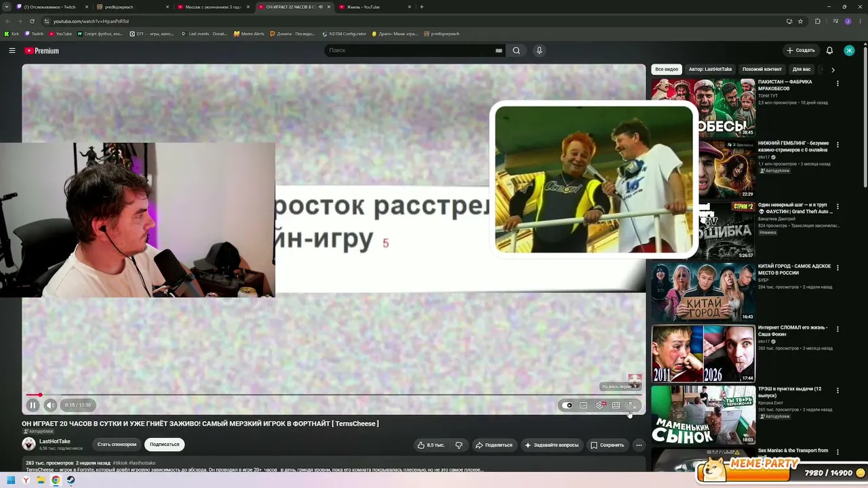The width and height of the screenshot is (868, 488).
Task: Focus the YouTube search field
Action: tap(410, 50)
